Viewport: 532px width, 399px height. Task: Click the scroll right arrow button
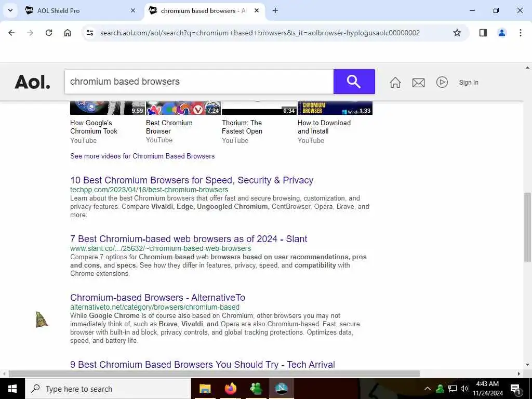(519, 374)
